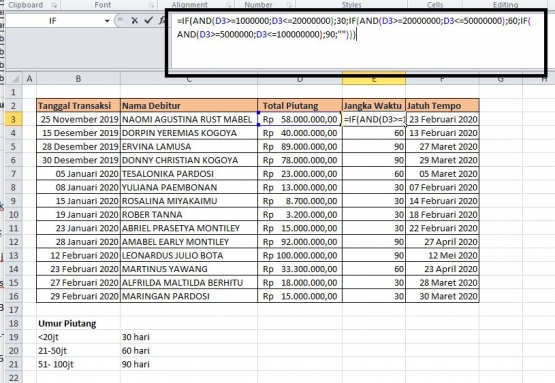
Task: Select cell Rp 33.300.000,00
Action: 300,269
